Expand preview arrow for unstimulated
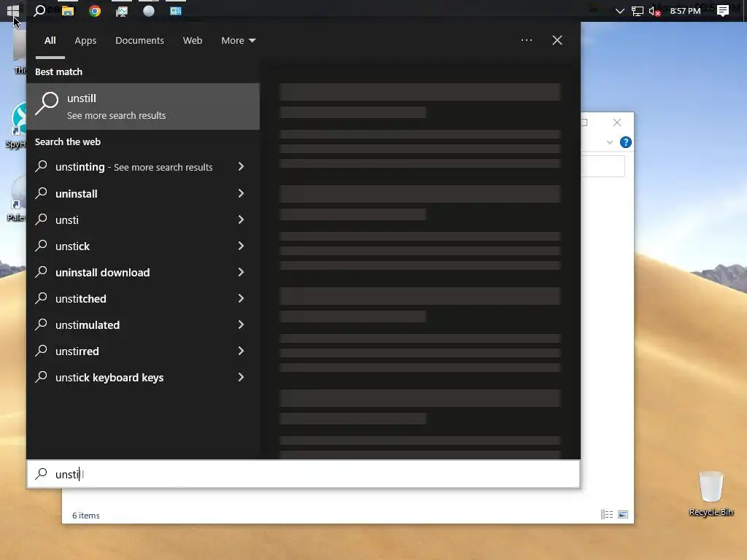 241,324
